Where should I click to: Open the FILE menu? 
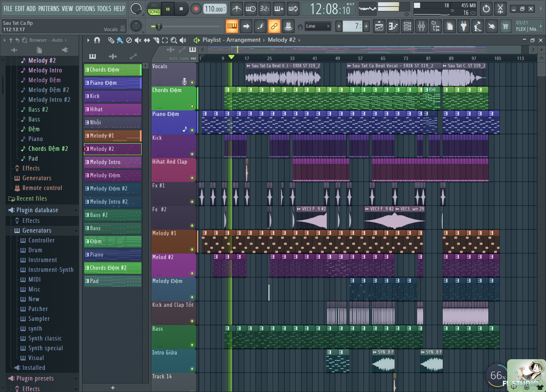8,9
